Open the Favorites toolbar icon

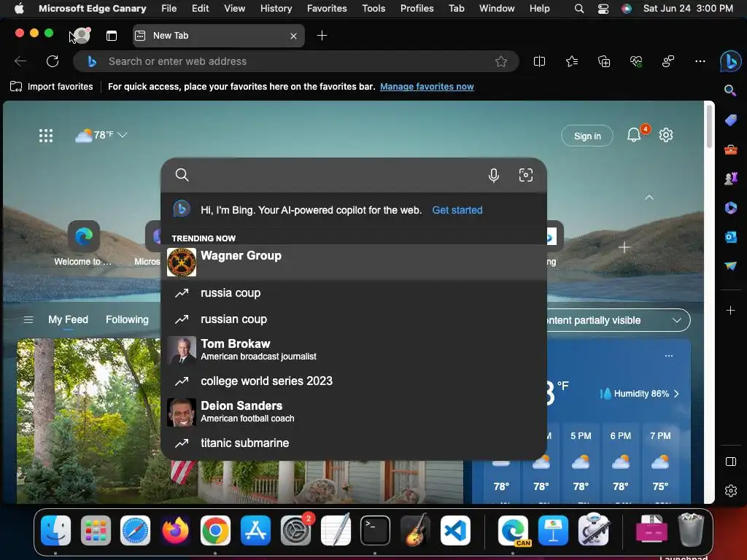click(x=572, y=61)
